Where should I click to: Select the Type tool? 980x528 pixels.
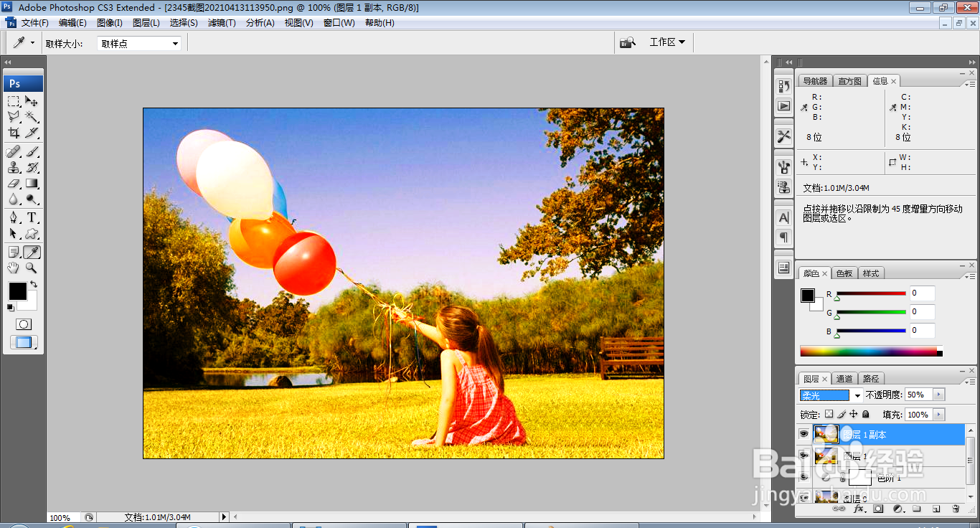[x=32, y=217]
